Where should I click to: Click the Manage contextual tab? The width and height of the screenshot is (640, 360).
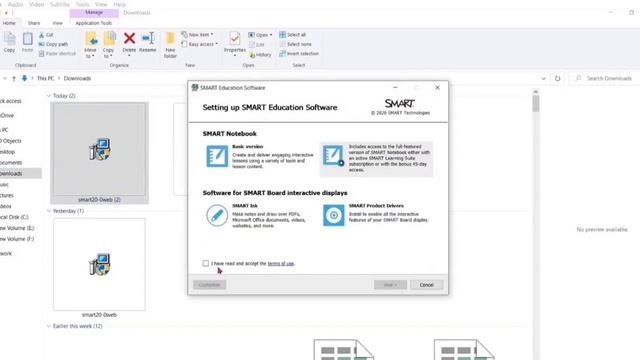click(x=94, y=13)
